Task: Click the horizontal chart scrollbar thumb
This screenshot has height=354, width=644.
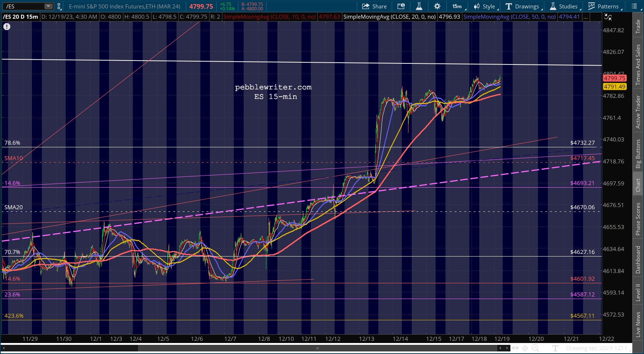Action: click(x=317, y=348)
